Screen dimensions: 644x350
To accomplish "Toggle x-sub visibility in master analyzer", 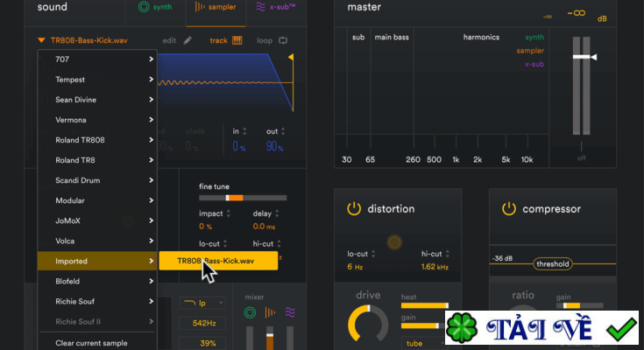I will click(534, 64).
